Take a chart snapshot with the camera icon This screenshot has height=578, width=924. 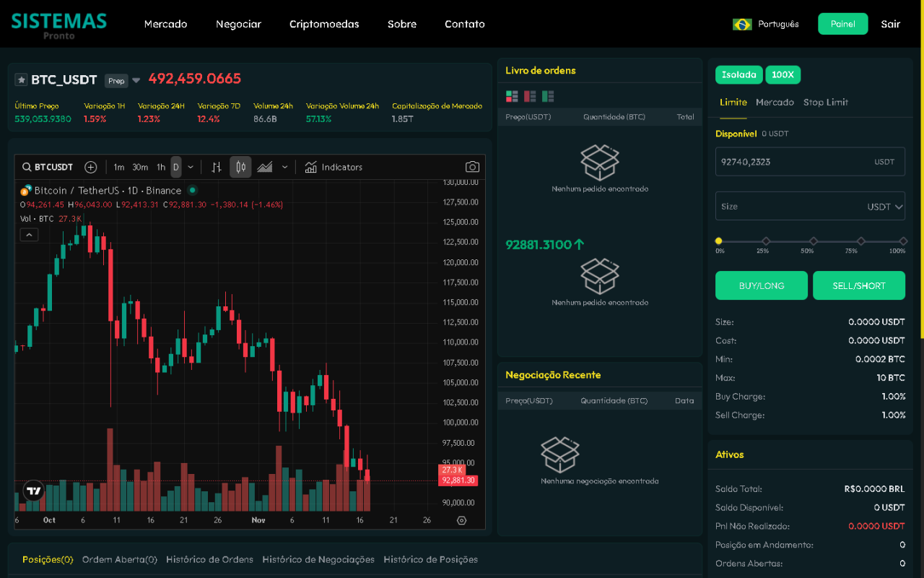[472, 167]
